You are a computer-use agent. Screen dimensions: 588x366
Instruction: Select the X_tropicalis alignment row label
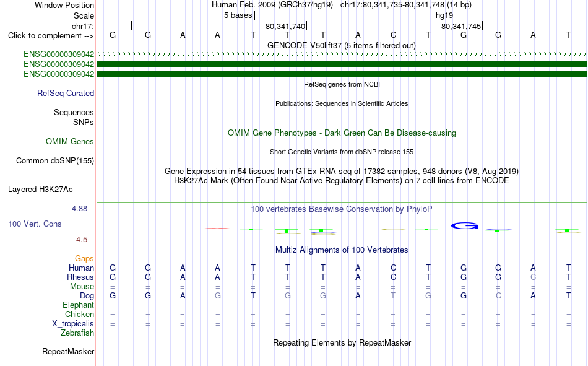[x=73, y=324]
